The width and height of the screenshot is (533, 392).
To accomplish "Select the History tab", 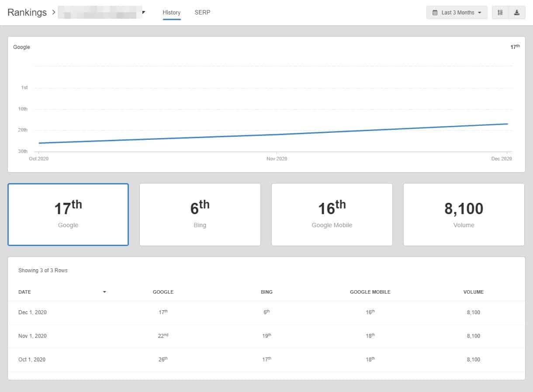I will [x=171, y=13].
